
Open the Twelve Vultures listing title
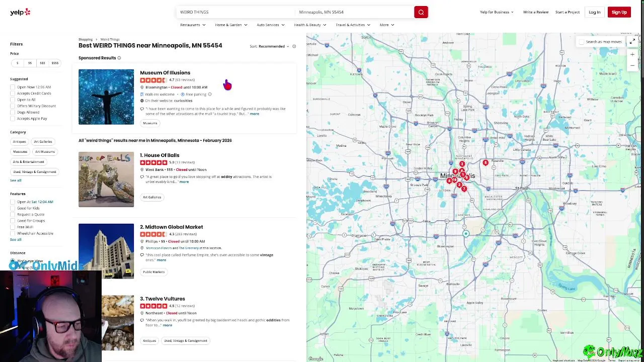pos(163,299)
